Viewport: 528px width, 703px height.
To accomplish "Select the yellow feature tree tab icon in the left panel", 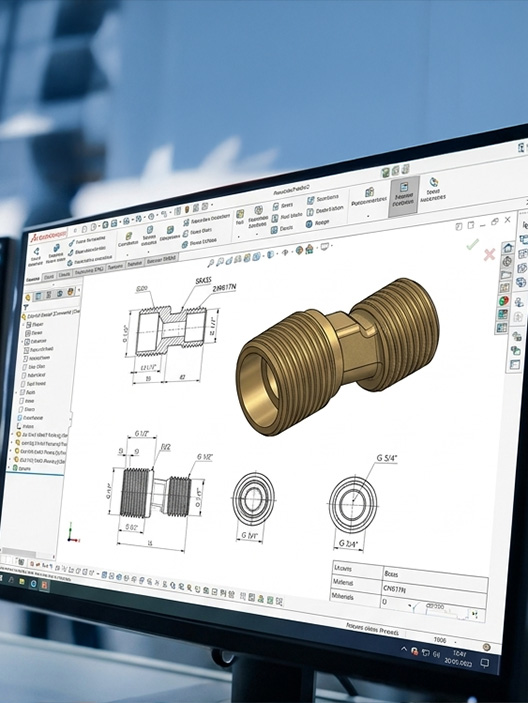I will (x=28, y=296).
